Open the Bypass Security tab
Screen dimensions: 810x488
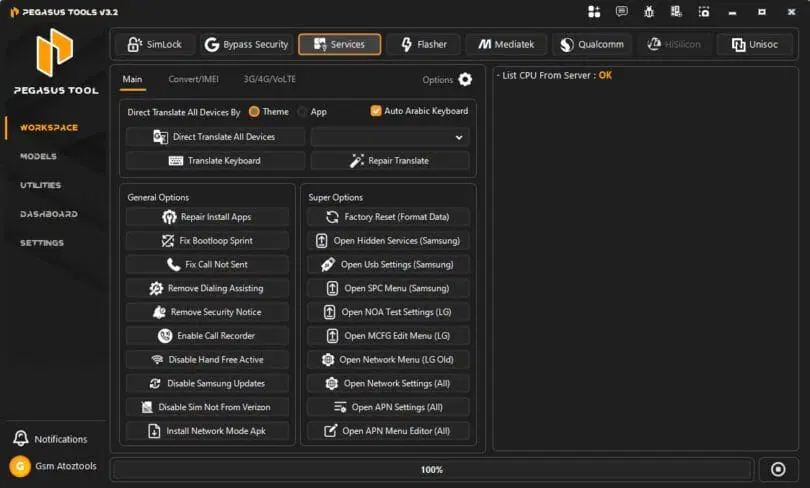[x=246, y=44]
